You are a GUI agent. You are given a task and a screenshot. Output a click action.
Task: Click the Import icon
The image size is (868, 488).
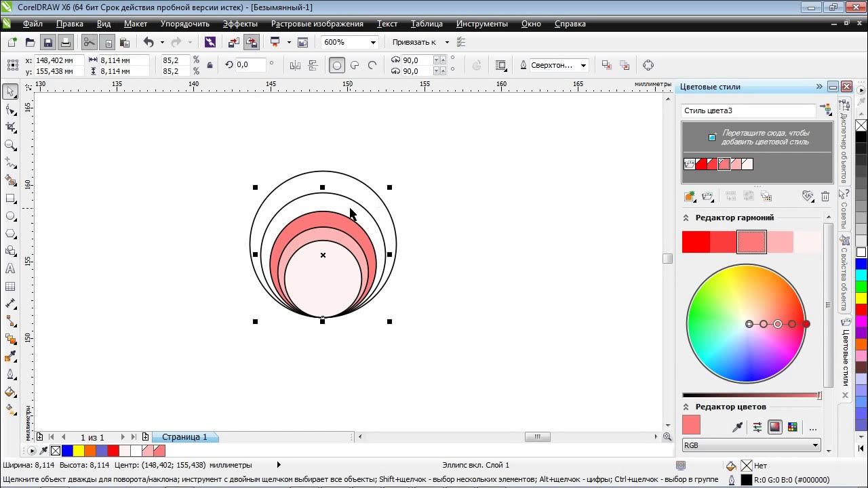click(x=234, y=42)
